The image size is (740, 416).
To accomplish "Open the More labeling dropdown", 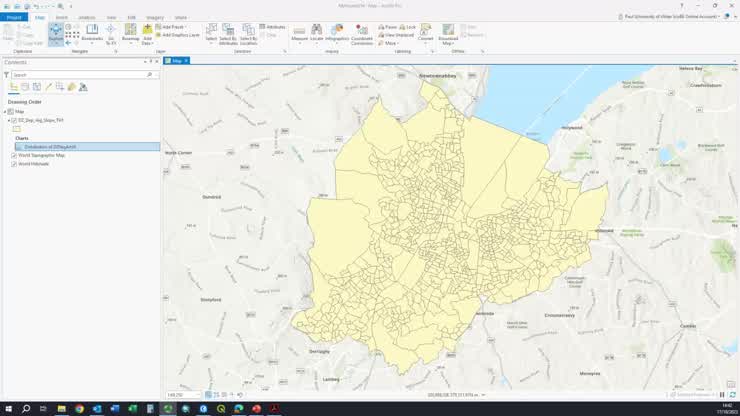I will [387, 43].
